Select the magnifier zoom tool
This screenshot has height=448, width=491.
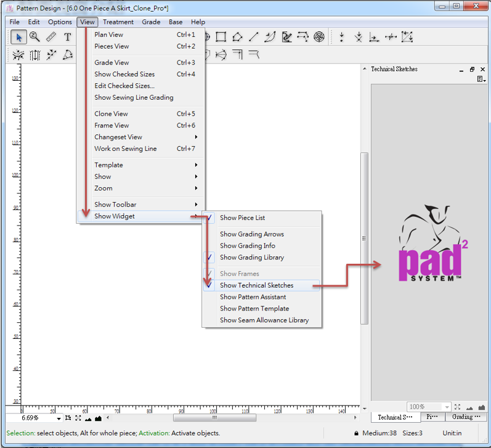tap(34, 37)
